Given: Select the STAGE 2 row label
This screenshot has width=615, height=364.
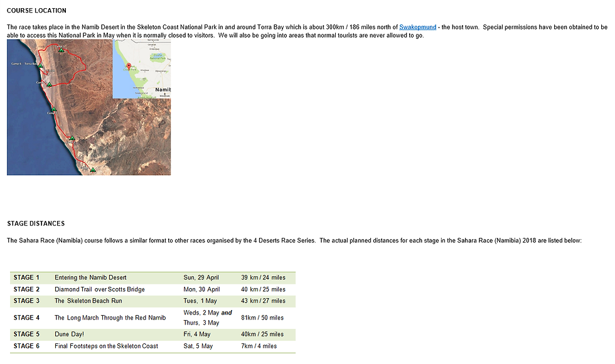Looking at the screenshot, I should coord(26,289).
